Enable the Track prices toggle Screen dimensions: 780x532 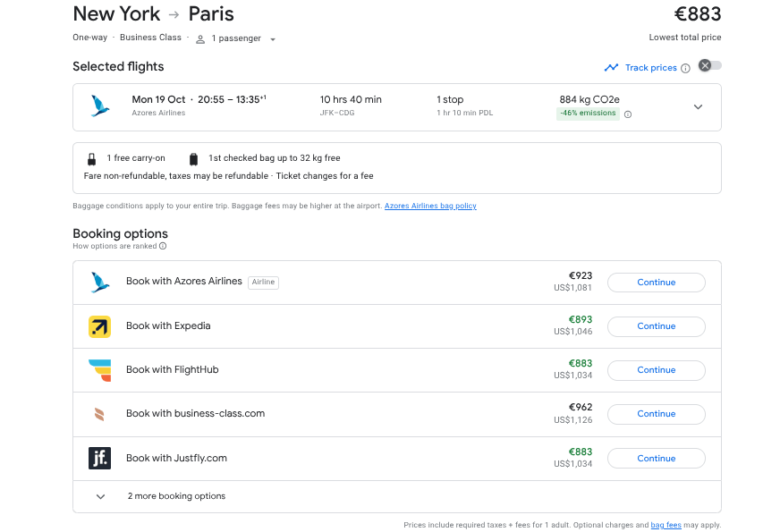(709, 66)
